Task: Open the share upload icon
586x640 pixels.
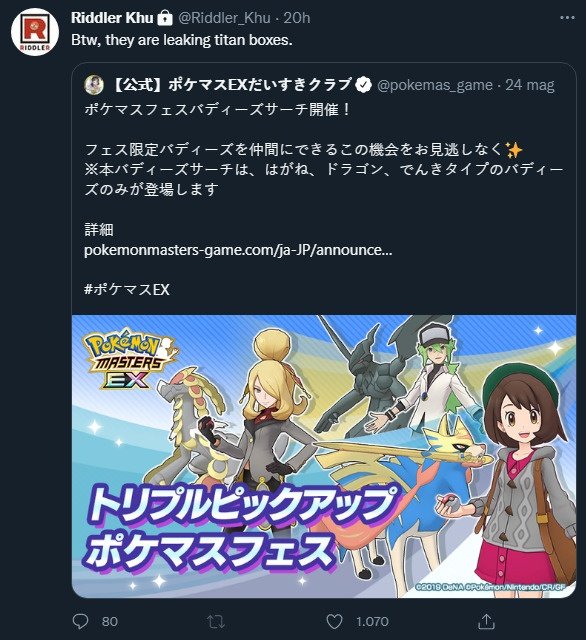Action: pyautogui.click(x=486, y=621)
